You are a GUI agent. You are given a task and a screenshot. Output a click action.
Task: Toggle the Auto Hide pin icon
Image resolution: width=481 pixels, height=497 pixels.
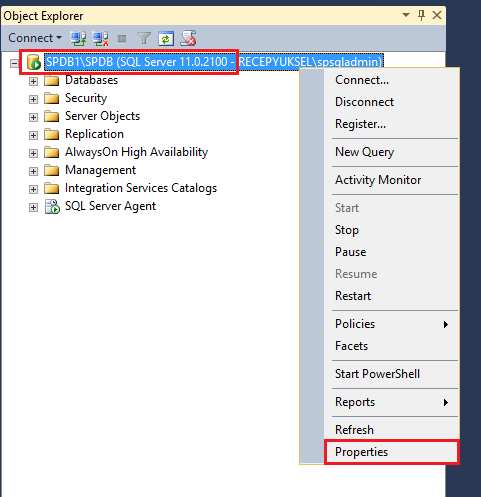421,15
